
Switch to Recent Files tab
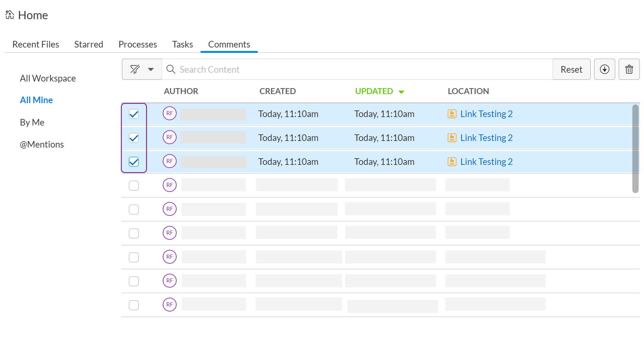coord(36,44)
